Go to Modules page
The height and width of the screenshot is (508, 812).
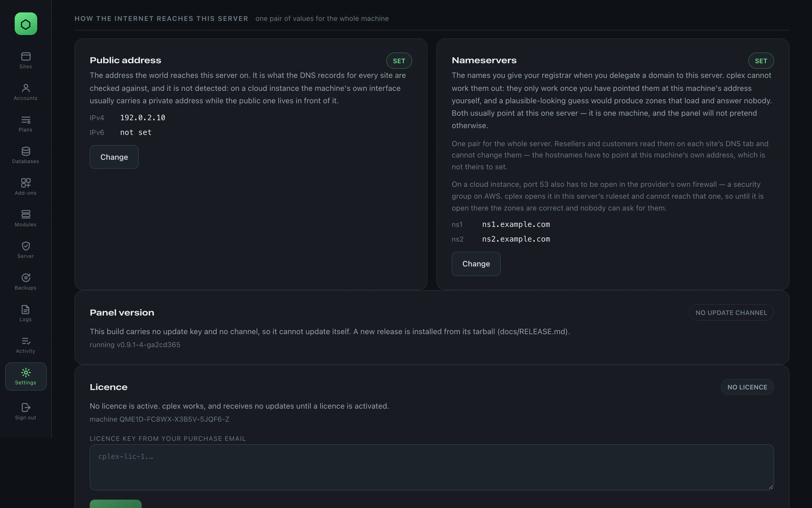tap(25, 218)
